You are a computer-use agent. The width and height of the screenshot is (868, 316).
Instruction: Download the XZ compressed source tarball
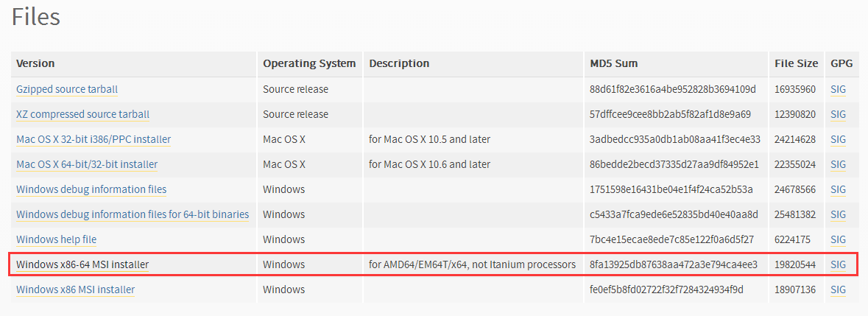click(82, 114)
